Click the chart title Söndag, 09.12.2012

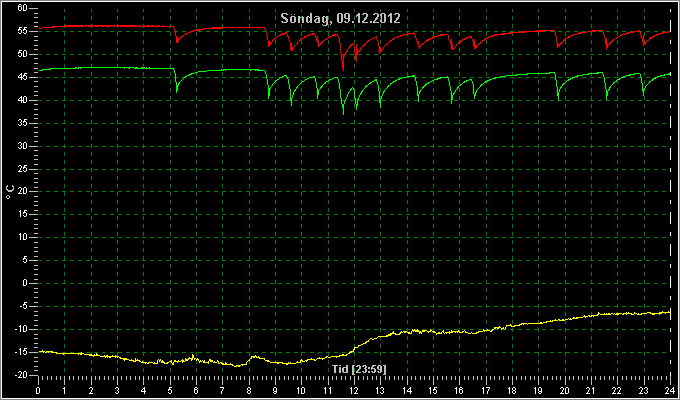click(340, 18)
